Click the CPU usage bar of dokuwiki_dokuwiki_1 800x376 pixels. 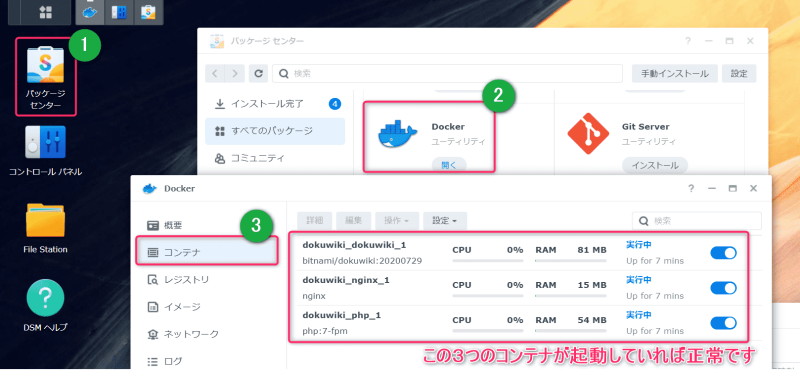488,260
